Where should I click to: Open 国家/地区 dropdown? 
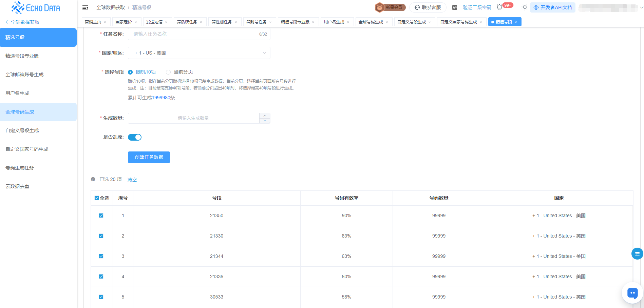[199, 53]
